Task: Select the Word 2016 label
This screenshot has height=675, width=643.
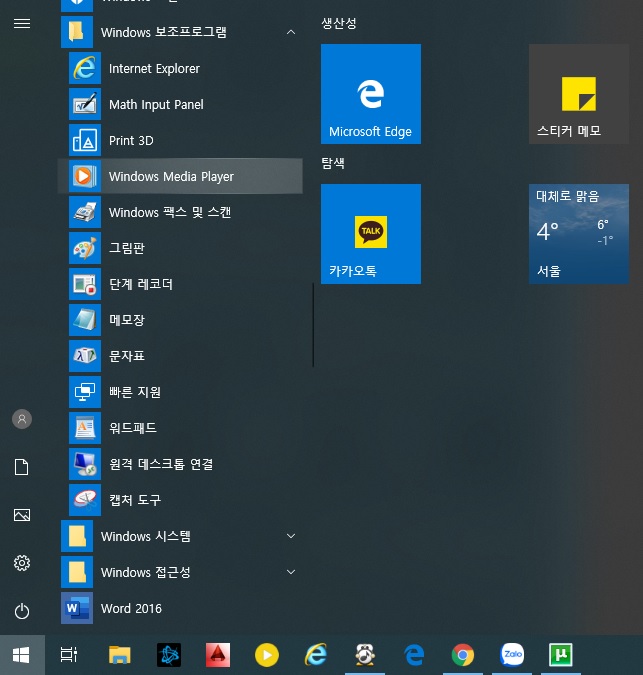Action: click(x=131, y=608)
